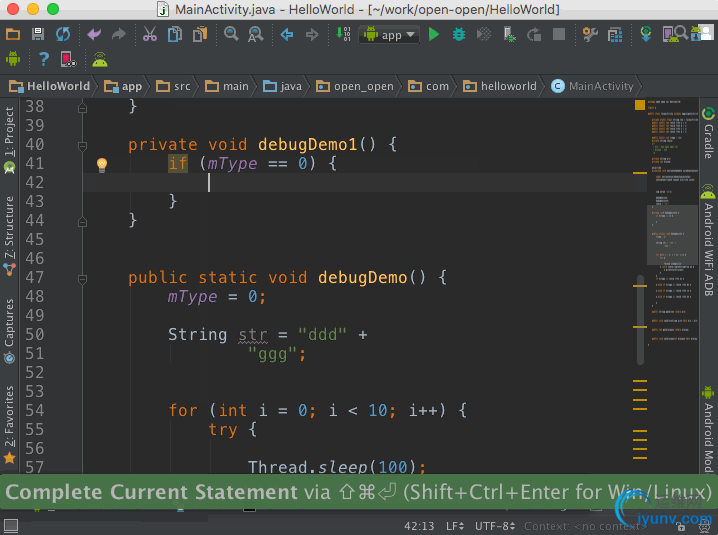Click the open_open package breadcrumb

tap(355, 86)
